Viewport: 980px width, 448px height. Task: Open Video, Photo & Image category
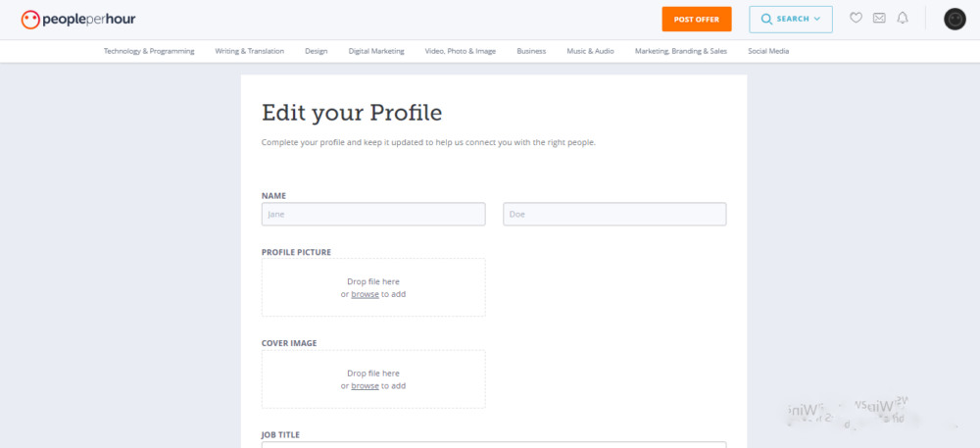click(x=461, y=51)
